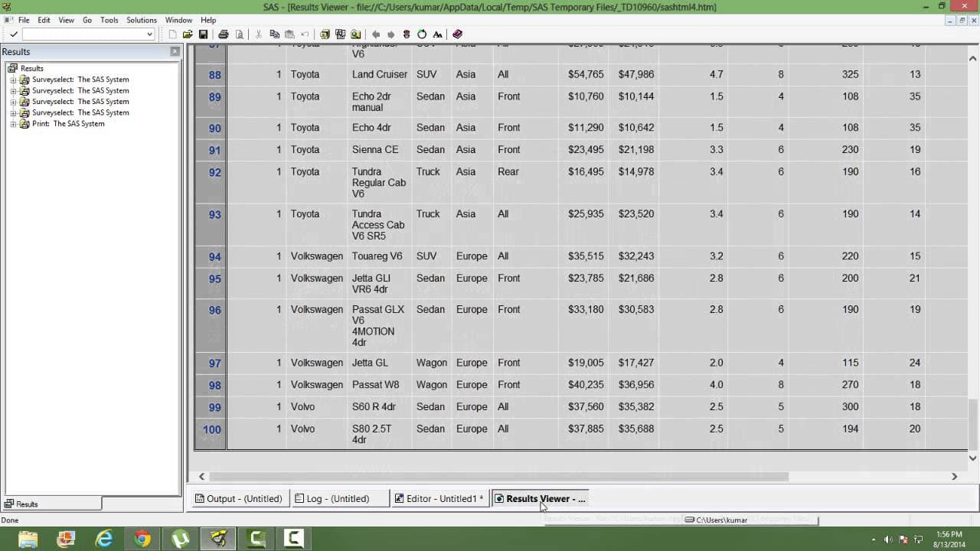The height and width of the screenshot is (551, 980).
Task: Click the Results tab under the tree panel
Action: click(x=51, y=504)
